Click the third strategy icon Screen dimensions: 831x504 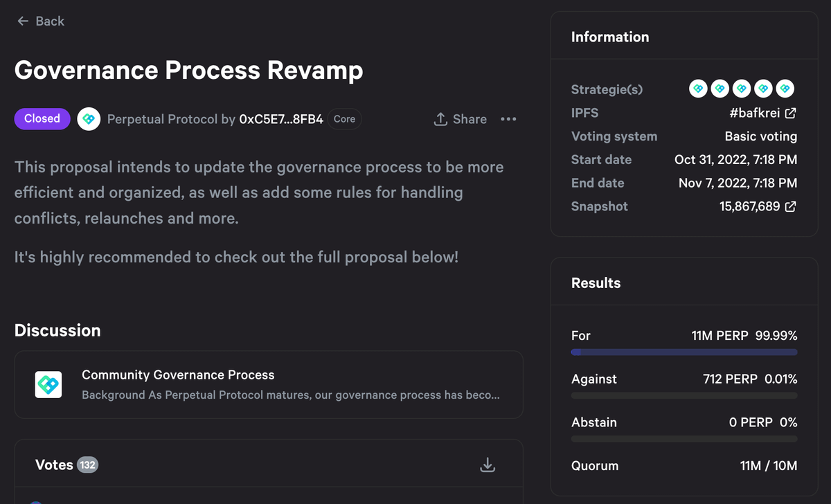pyautogui.click(x=741, y=89)
